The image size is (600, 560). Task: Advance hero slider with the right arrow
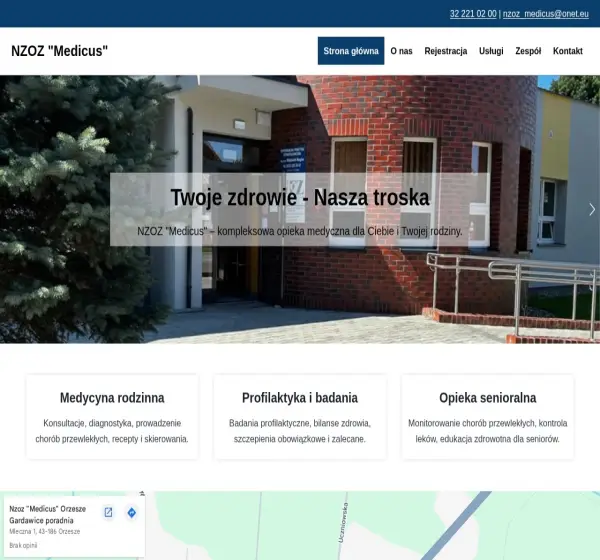(592, 209)
